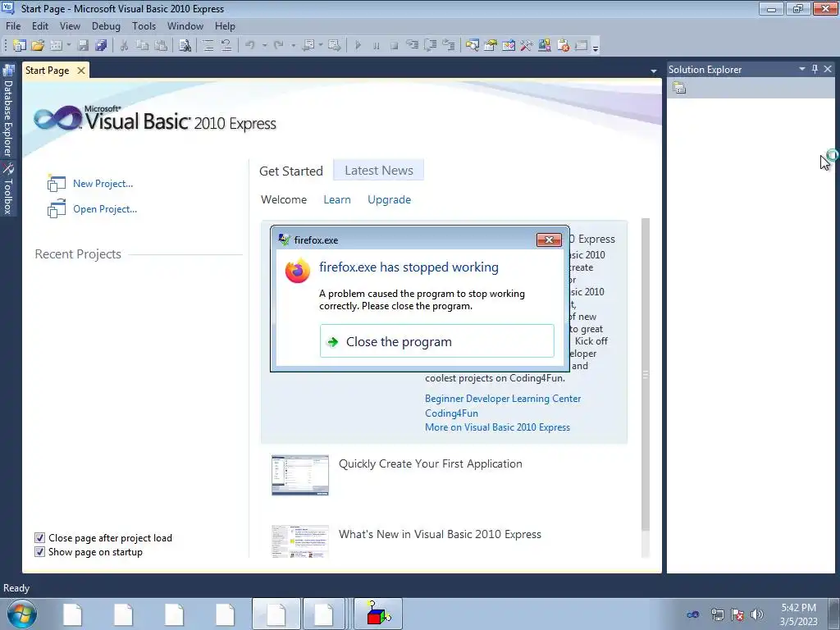Screen dimensions: 840x630
Task: Open the Coding4Fun link
Action: (452, 413)
